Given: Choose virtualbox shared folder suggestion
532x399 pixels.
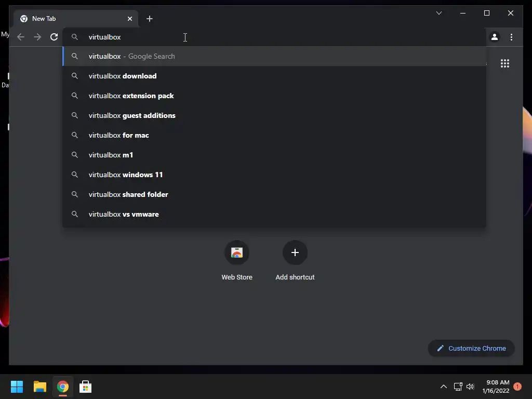Looking at the screenshot, I should 274,194.
